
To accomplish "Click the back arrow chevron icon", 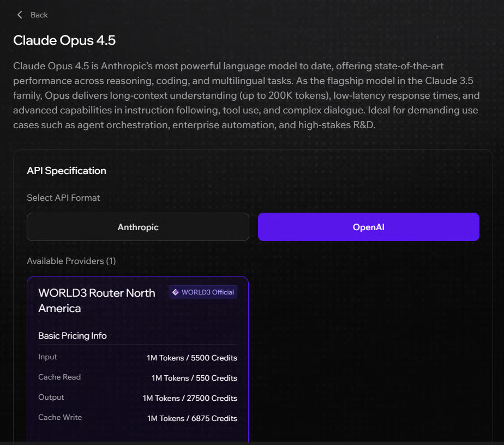I will (x=20, y=15).
